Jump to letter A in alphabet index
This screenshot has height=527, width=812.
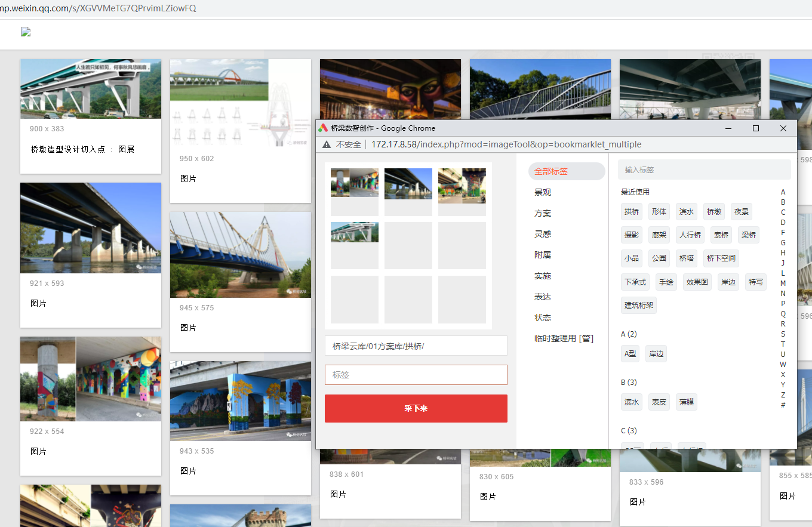[x=783, y=192]
